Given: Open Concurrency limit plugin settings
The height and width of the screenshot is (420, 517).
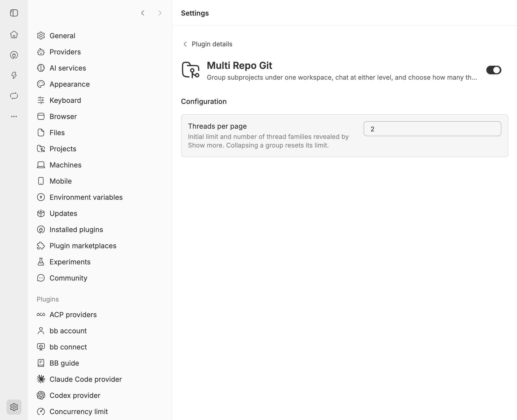Looking at the screenshot, I should tap(100, 411).
